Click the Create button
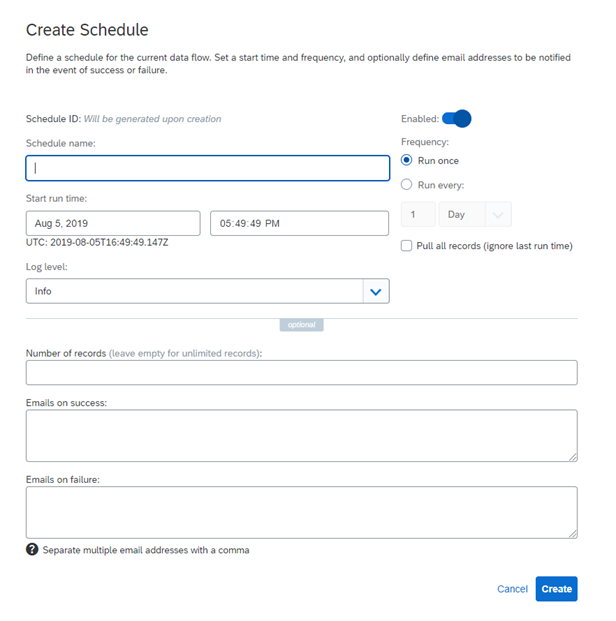The height and width of the screenshot is (621, 616). (x=556, y=589)
